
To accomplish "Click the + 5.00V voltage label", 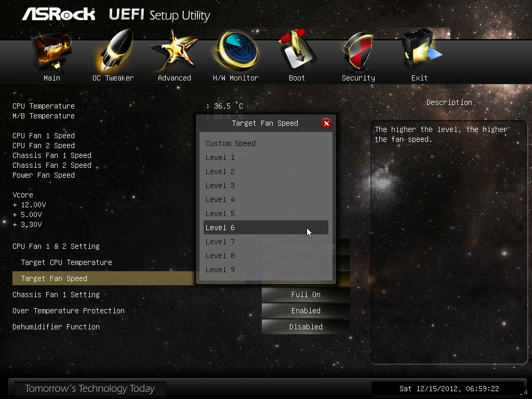I will tap(27, 215).
